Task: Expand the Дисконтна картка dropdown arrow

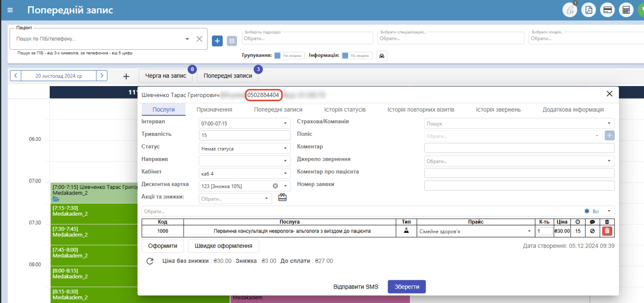Action: (x=285, y=186)
